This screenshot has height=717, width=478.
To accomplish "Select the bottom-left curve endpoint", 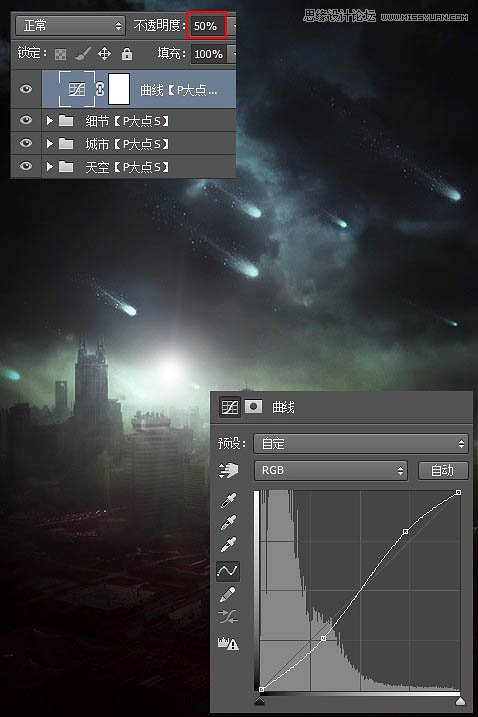I will [262, 689].
